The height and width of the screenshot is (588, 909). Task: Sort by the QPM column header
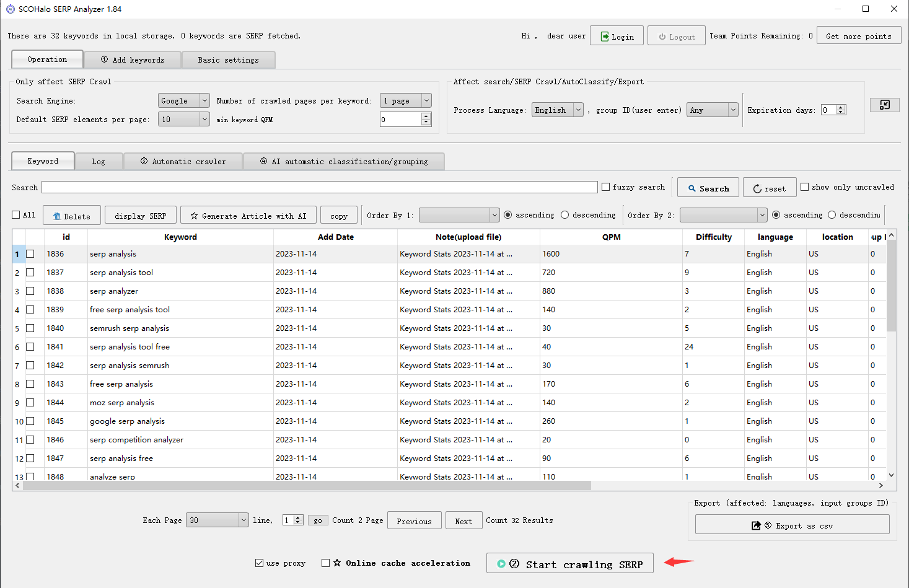[x=611, y=237]
